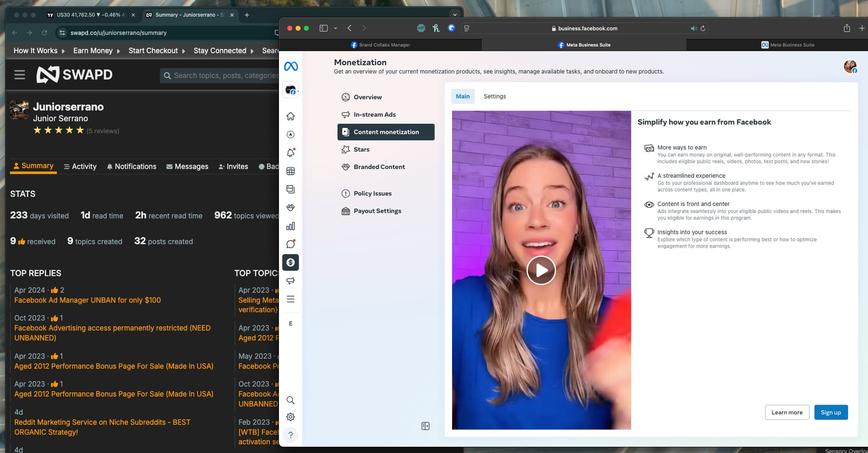Collapse the Monetization navigation panel
Viewport: 868px width, 453px height.
tap(425, 426)
